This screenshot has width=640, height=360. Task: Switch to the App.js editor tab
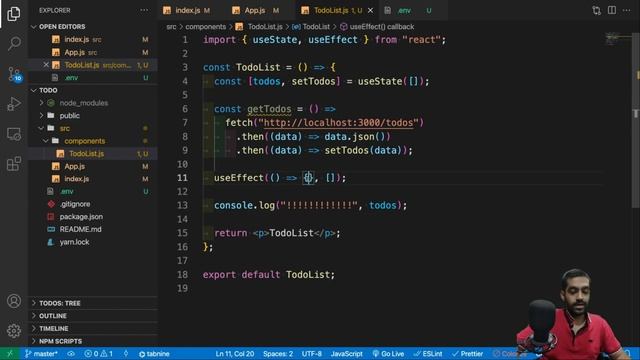(x=261, y=11)
